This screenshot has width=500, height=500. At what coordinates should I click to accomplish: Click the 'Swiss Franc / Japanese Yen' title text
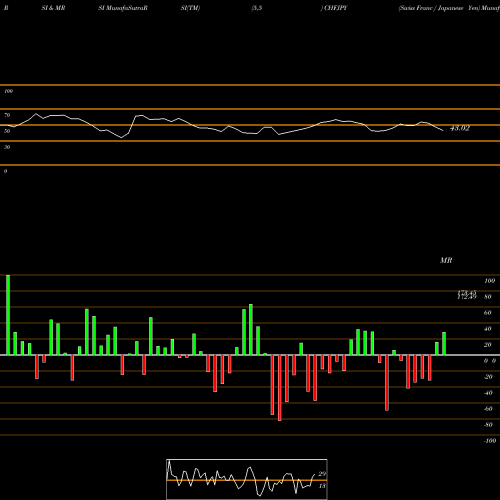439,8
